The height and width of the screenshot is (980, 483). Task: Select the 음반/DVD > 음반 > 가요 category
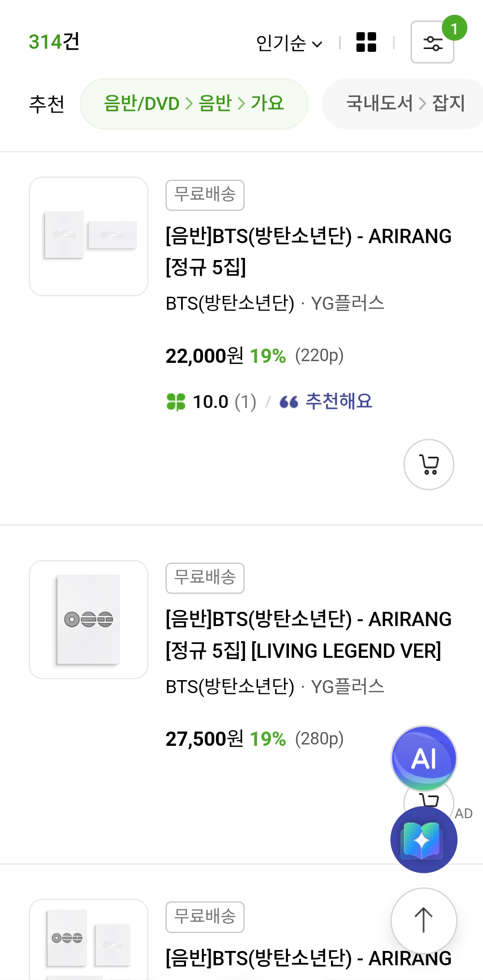(x=194, y=104)
